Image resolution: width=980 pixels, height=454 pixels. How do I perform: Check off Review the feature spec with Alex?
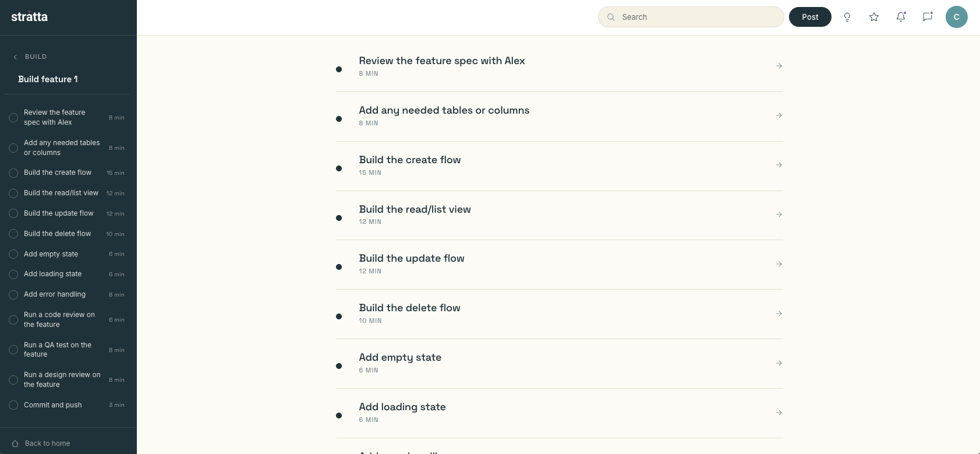[13, 117]
